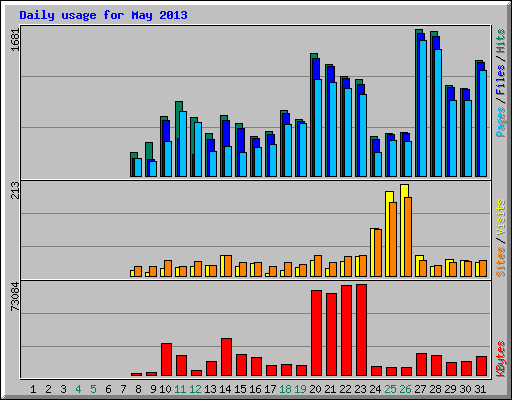This screenshot has width=512, height=400.
Task: Select the 213 axis maximum value
Action: pyautogui.click(x=15, y=190)
